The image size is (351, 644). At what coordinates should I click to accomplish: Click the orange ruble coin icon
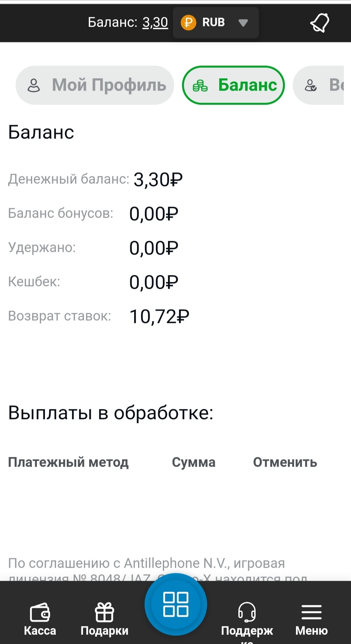point(188,23)
